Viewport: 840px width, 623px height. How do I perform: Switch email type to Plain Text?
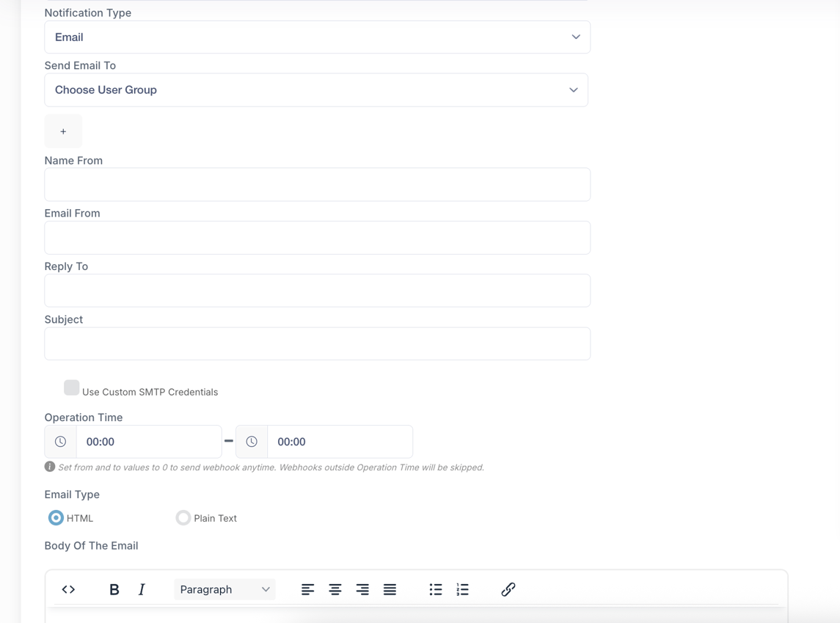pos(183,517)
